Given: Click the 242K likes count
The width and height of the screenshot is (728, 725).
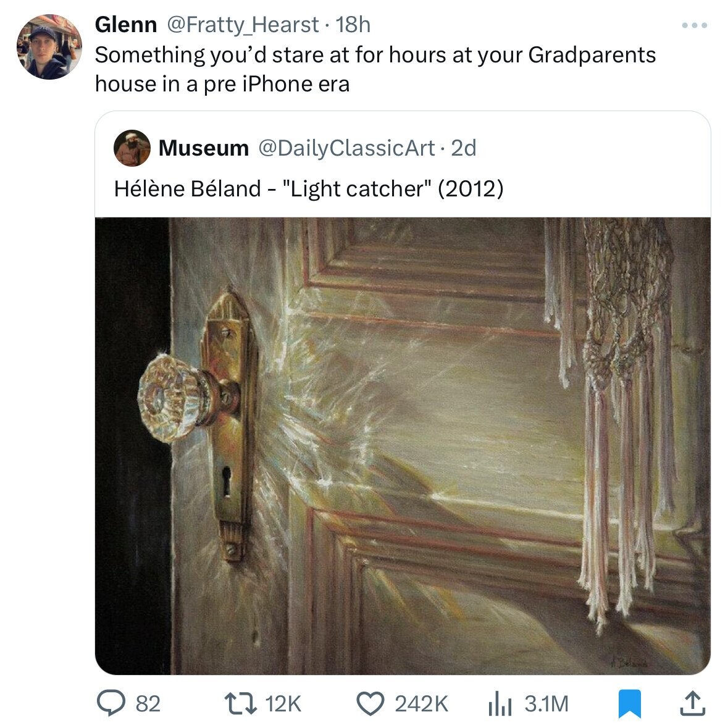Looking at the screenshot, I should [422, 703].
